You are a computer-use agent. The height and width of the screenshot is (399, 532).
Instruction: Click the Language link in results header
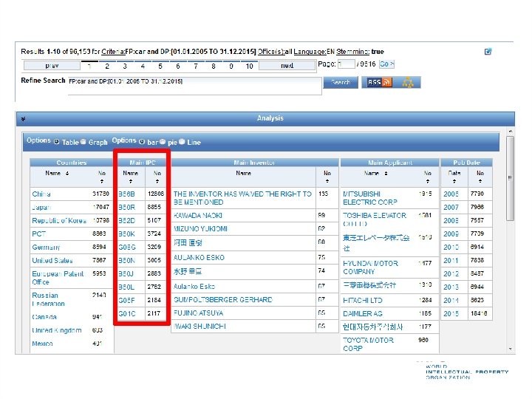pyautogui.click(x=310, y=52)
